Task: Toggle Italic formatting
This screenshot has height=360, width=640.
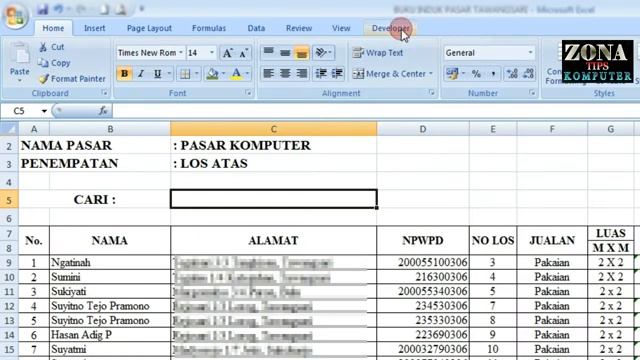Action: click(x=141, y=74)
